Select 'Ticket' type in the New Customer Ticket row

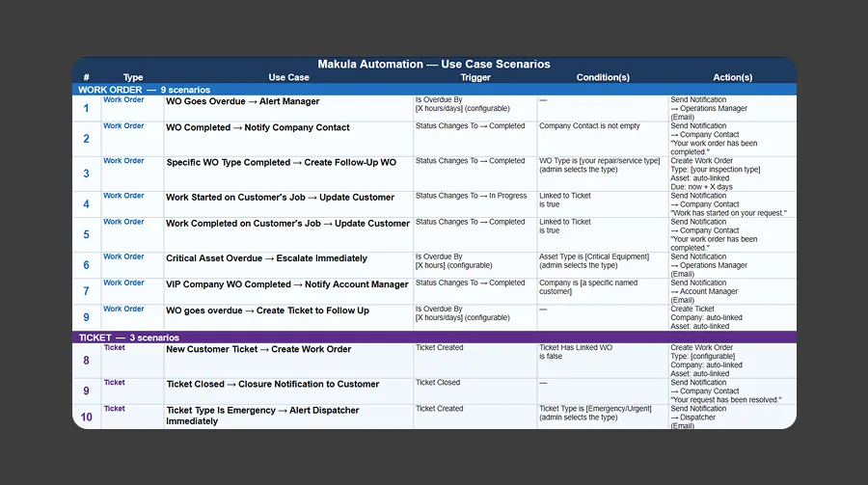pos(115,348)
